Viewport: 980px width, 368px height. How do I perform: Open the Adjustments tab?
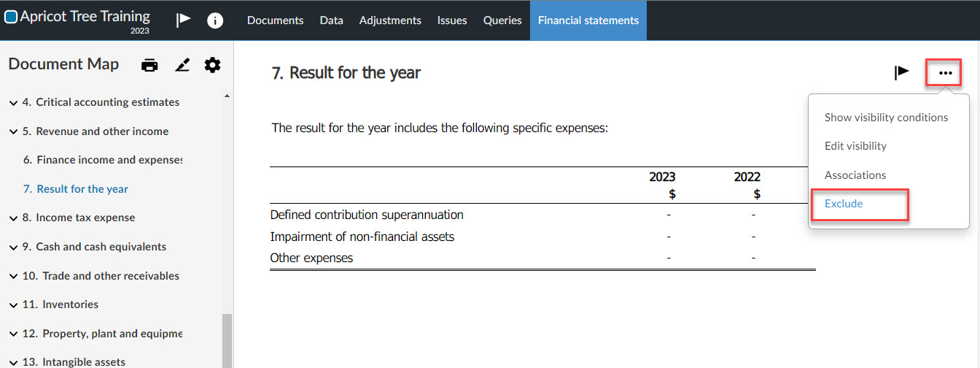[390, 20]
